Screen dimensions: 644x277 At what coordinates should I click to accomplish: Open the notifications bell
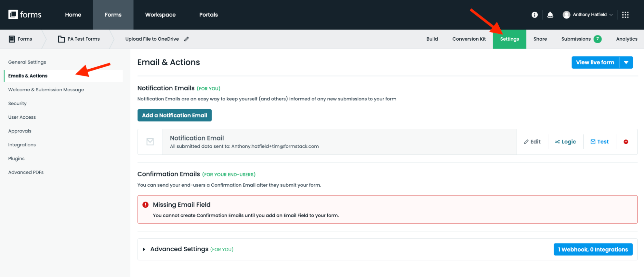point(550,15)
